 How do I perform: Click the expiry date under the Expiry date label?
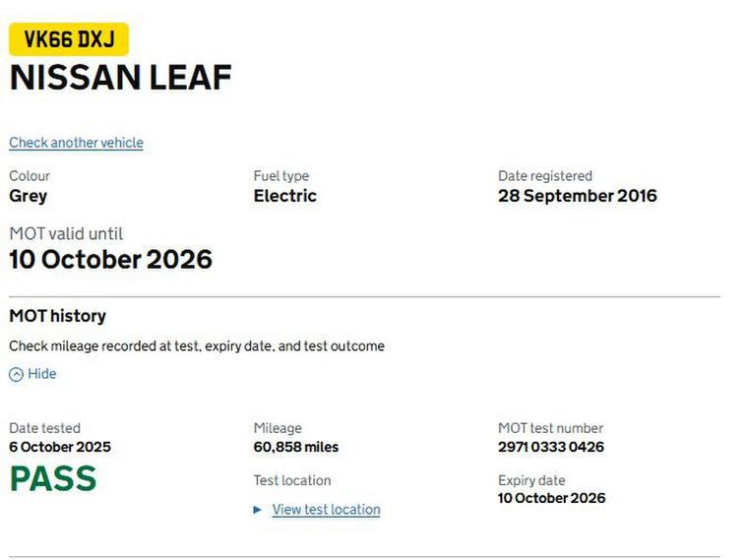point(551,498)
